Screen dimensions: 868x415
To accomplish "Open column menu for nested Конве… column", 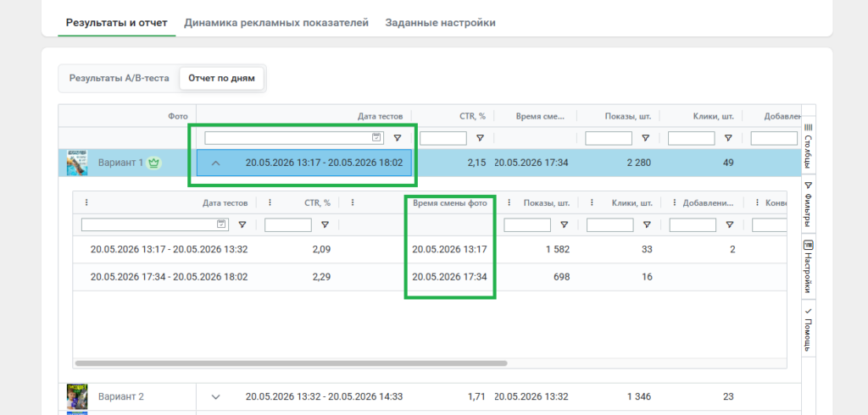I will tap(757, 203).
